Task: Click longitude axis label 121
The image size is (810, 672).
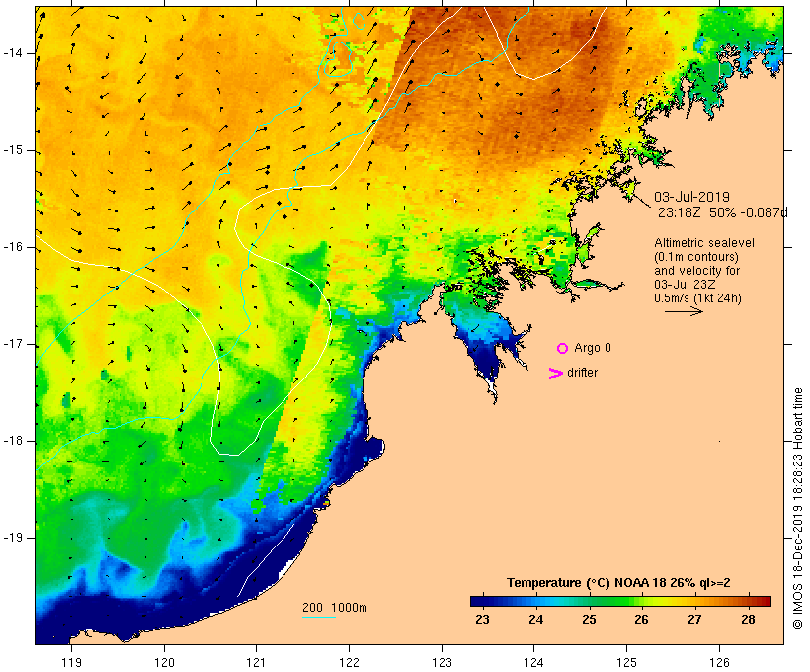Action: (x=256, y=662)
